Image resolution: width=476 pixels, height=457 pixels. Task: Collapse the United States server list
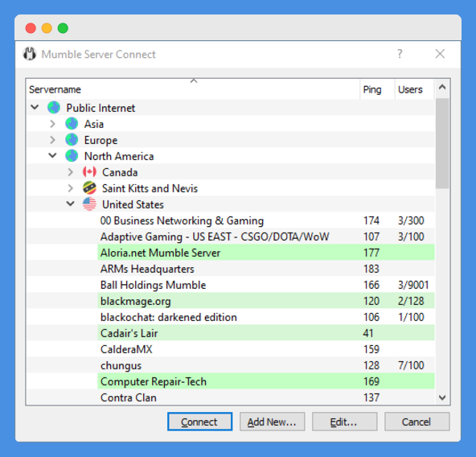coord(71,204)
